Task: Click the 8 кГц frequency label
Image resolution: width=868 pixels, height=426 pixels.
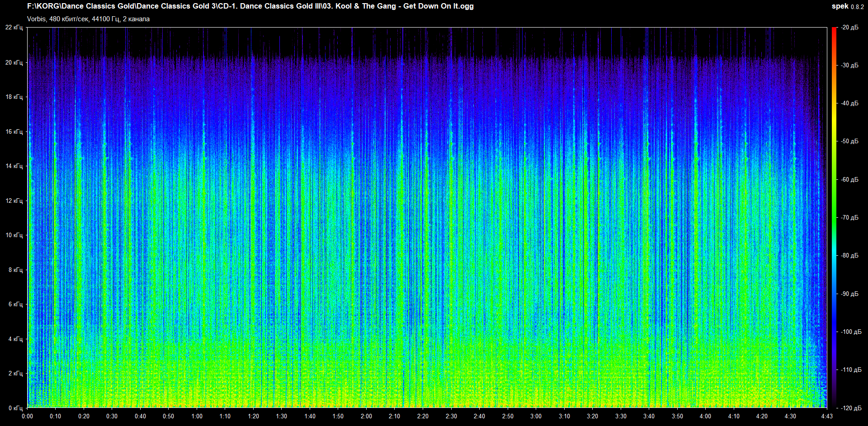Action: coord(15,270)
